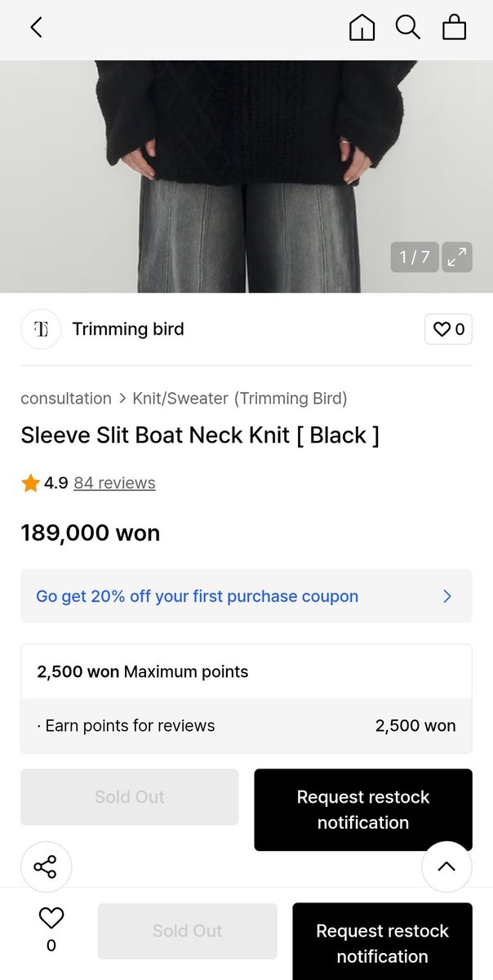Open the consultation breadcrumb

(66, 399)
